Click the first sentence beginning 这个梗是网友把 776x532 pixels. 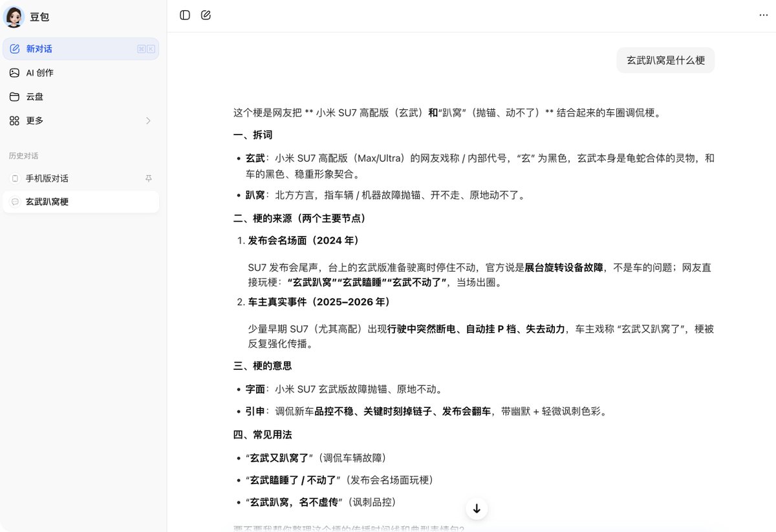[447, 113]
